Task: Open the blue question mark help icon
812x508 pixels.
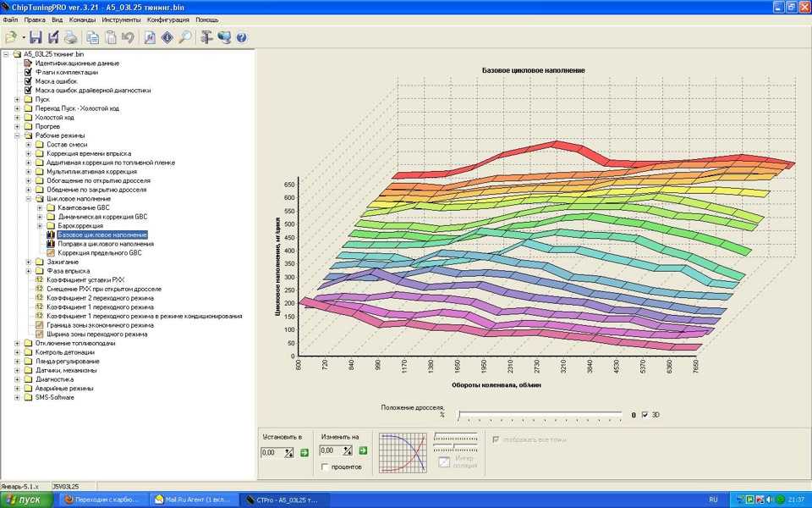Action: point(241,37)
